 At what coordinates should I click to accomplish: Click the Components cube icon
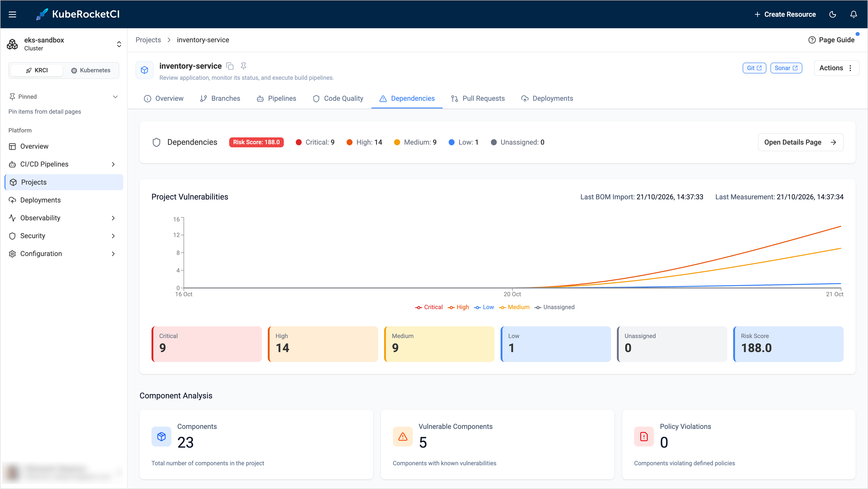161,436
